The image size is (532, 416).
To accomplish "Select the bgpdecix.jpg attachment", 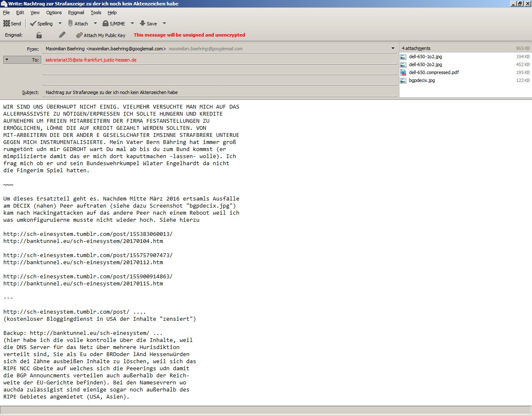I will coord(421,80).
